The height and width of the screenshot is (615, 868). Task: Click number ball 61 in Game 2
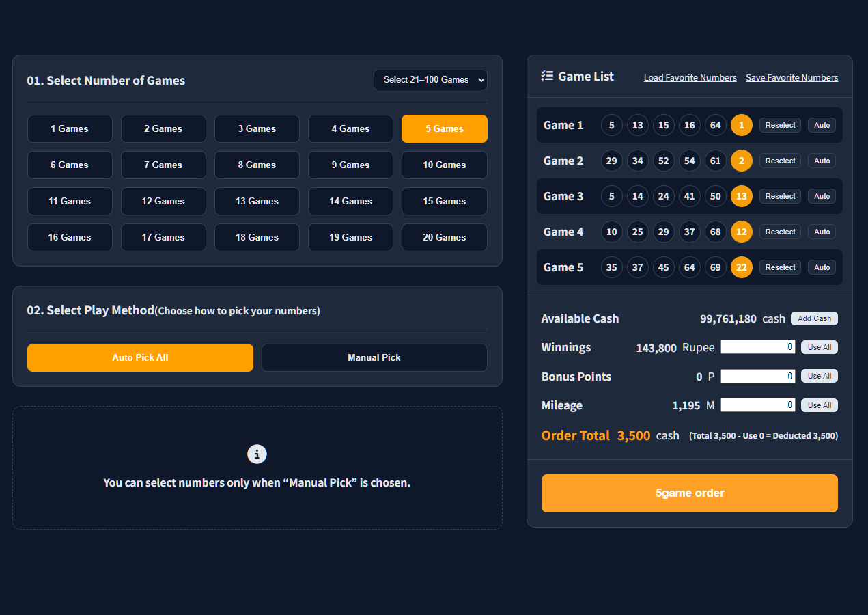coord(715,161)
